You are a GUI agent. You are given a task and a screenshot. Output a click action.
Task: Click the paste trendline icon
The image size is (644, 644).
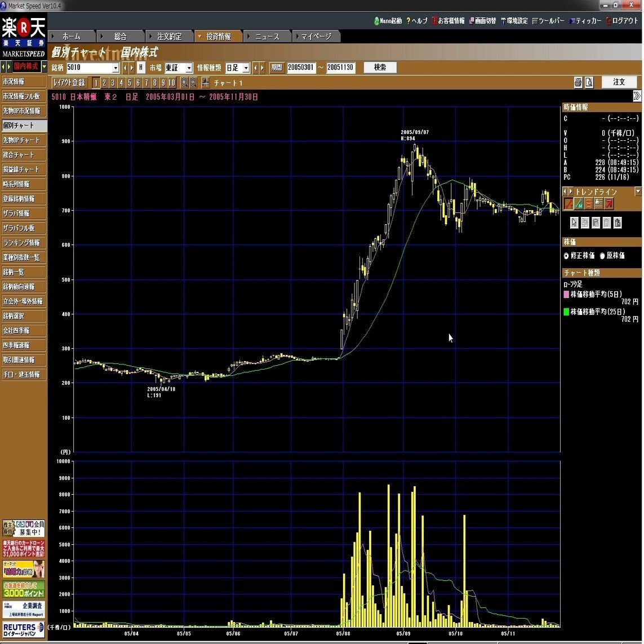click(x=596, y=223)
